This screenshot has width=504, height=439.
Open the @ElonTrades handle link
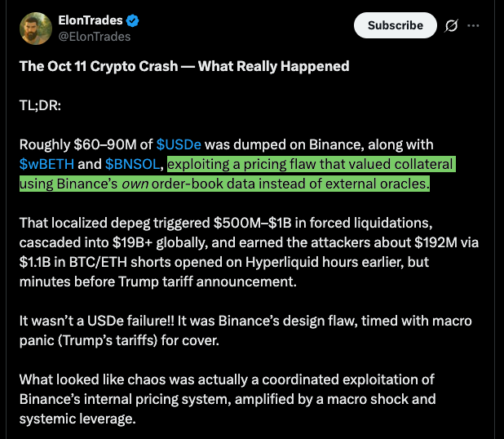click(x=95, y=36)
